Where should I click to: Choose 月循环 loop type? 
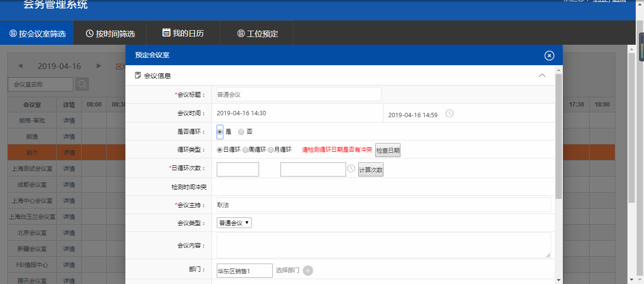pyautogui.click(x=271, y=150)
